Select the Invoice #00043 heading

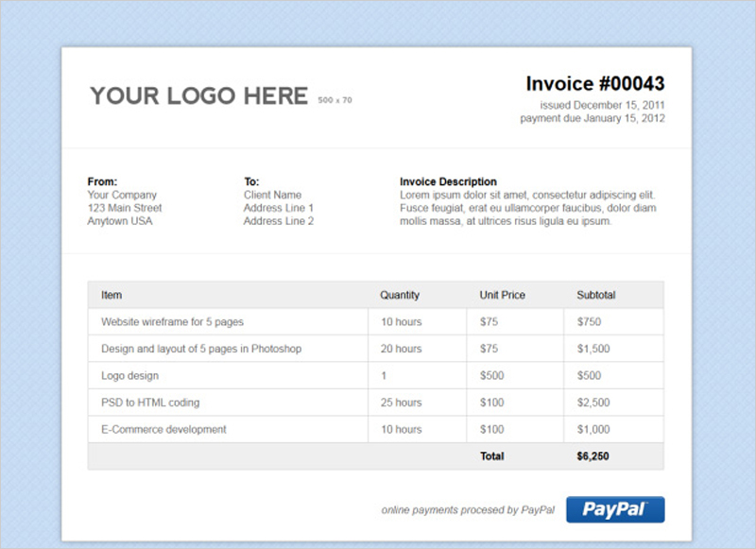[x=595, y=83]
